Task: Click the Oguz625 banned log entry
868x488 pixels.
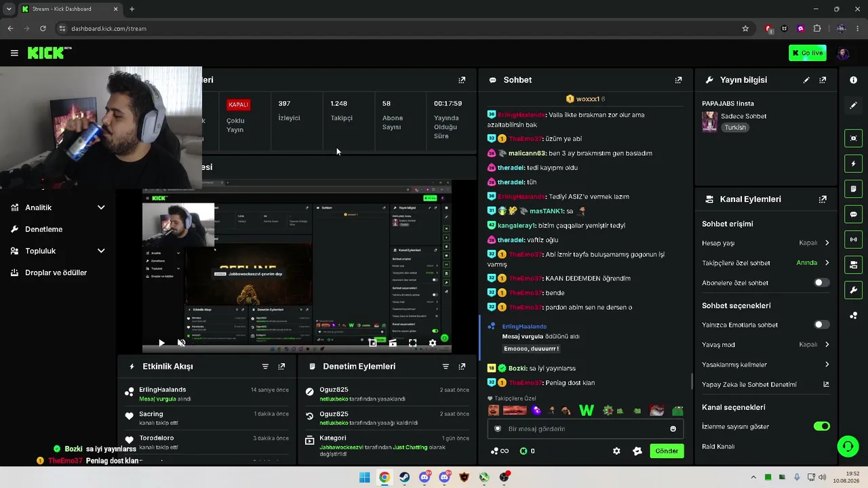Action: point(387,394)
